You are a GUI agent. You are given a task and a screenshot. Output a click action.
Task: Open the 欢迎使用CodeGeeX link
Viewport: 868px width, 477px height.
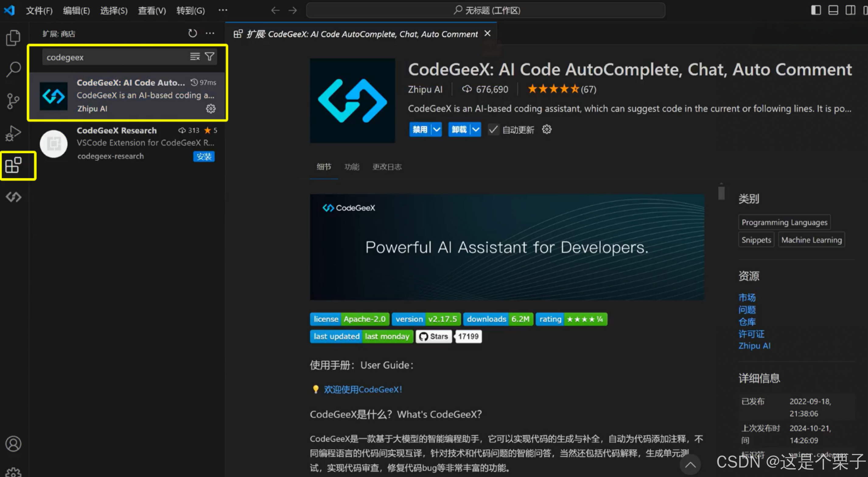[363, 389]
